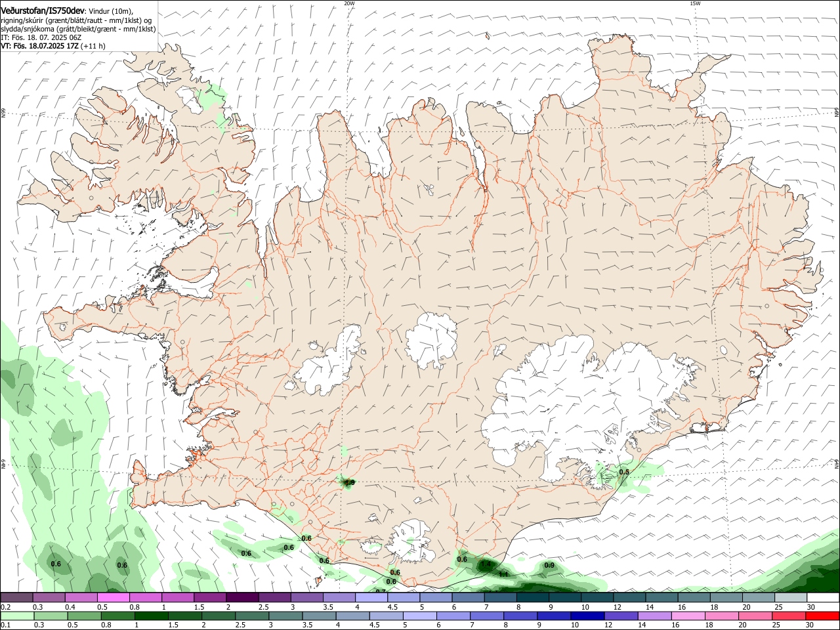This screenshot has height=630, width=840.
Task: Click the IT initial time line 06Z
Action: [x=41, y=37]
